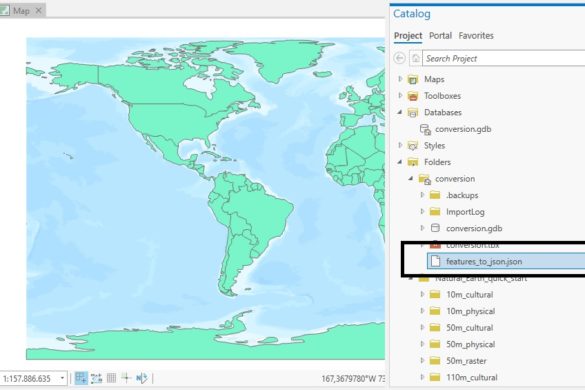Select the 10m_cultural folder icon
Image resolution: width=585 pixels, height=390 pixels.
(435, 294)
